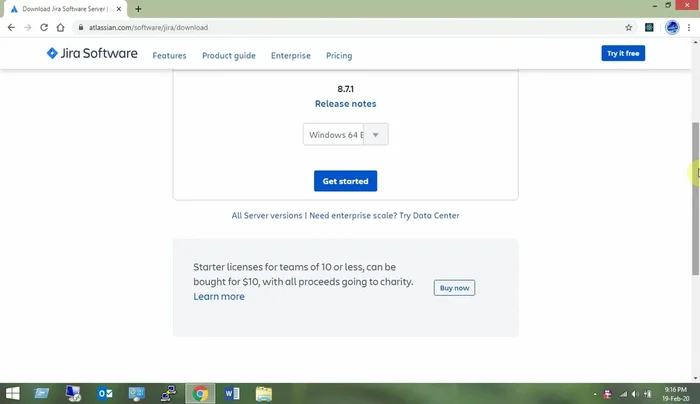
Task: Go to the home page icon
Action: click(60, 28)
